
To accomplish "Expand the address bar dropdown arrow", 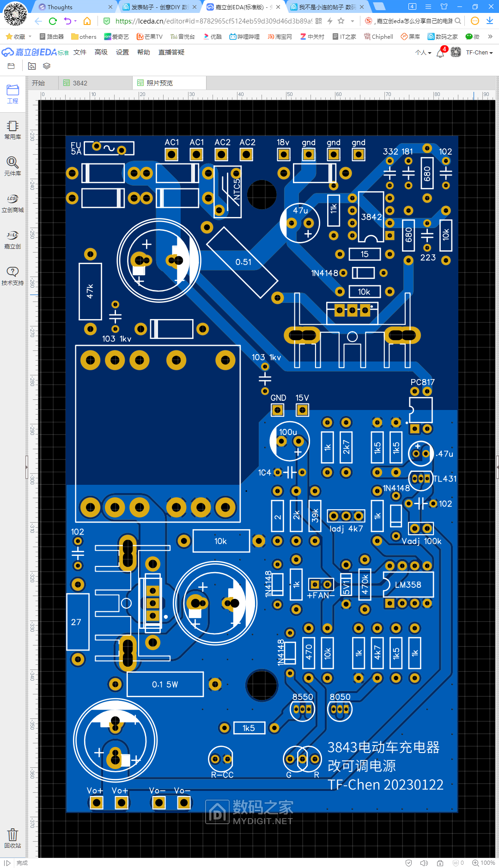I will coord(353,21).
